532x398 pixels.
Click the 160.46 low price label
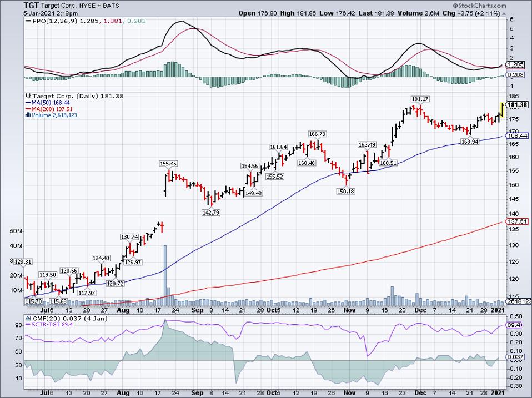click(307, 163)
